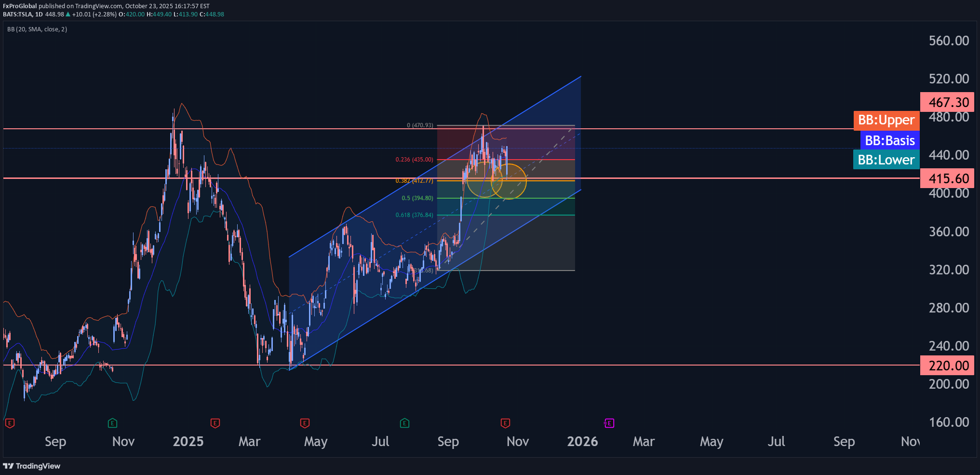
Task: Click green earnings marker right of Jul 2025
Action: point(404,423)
